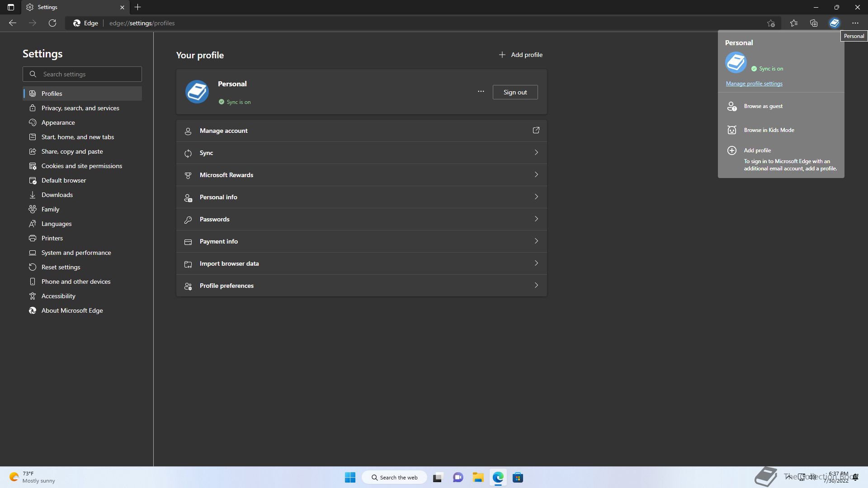868x488 pixels.
Task: Open Manage account external link row
Action: (x=362, y=131)
